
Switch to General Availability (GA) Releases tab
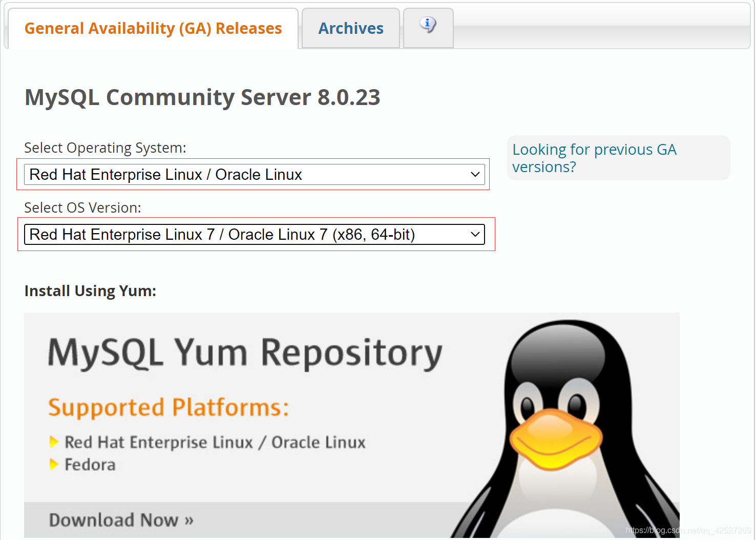pos(153,28)
